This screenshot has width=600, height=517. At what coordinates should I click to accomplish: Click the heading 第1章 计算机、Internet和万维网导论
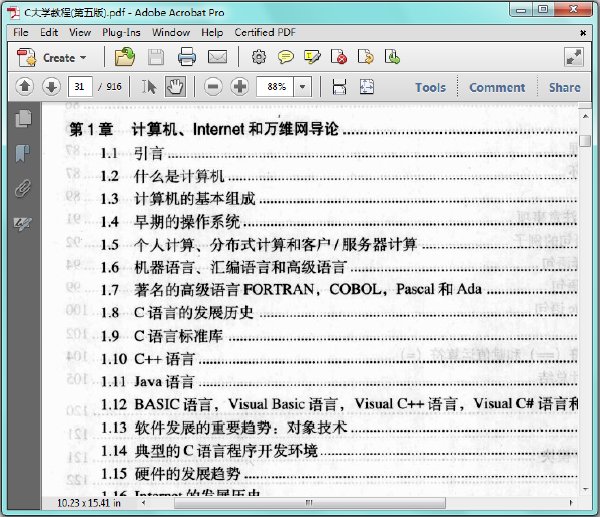click(204, 129)
